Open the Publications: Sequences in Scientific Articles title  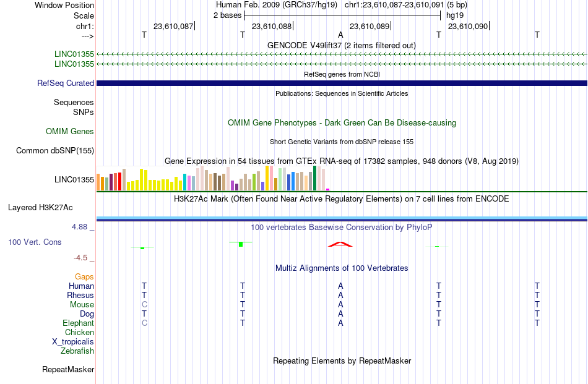(x=342, y=93)
